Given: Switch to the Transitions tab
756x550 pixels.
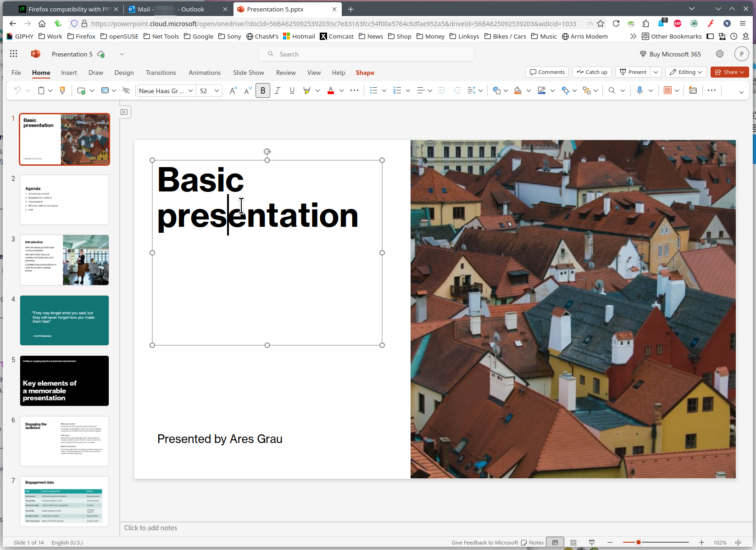Looking at the screenshot, I should (x=161, y=73).
